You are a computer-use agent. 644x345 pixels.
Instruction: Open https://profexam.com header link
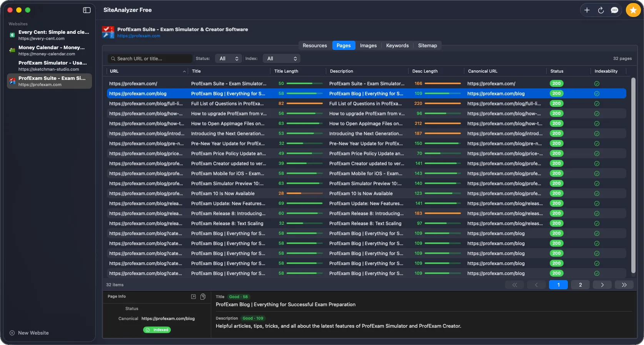[x=139, y=36]
